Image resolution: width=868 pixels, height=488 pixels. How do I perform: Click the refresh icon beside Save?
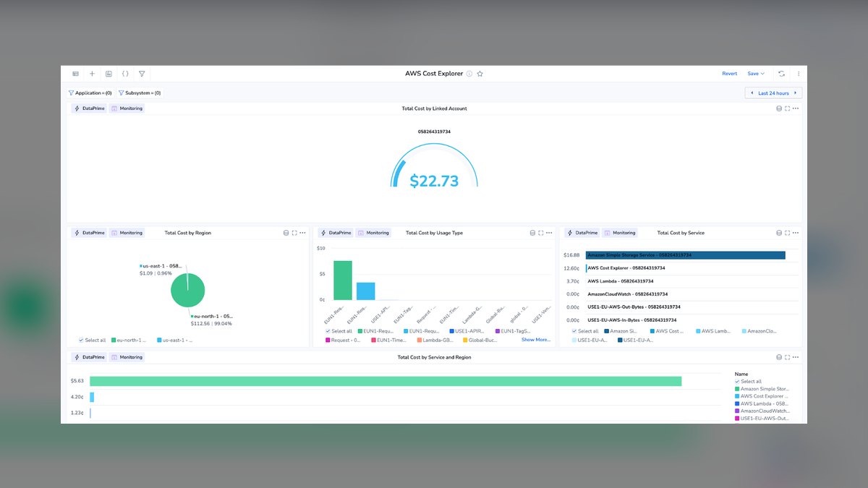pyautogui.click(x=781, y=74)
